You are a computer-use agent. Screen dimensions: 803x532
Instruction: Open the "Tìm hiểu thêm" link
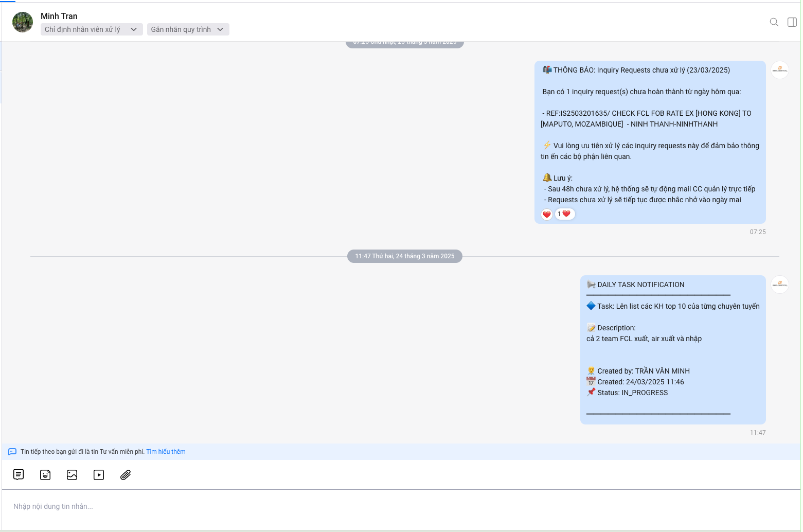166,452
